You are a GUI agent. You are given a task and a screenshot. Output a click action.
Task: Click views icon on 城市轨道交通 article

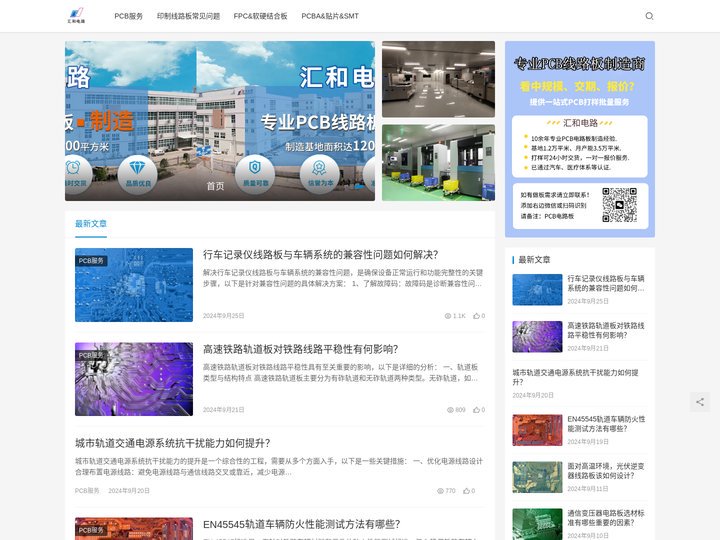click(440, 491)
